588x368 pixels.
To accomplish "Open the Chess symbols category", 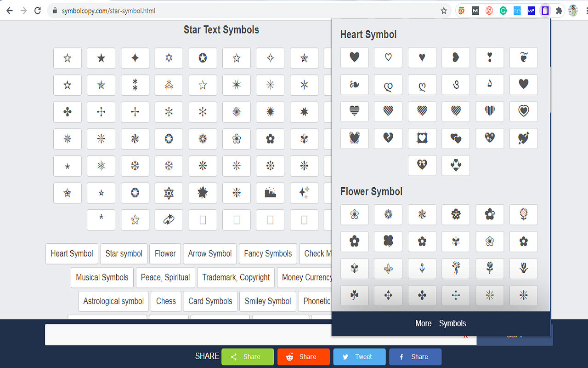I will pyautogui.click(x=166, y=301).
